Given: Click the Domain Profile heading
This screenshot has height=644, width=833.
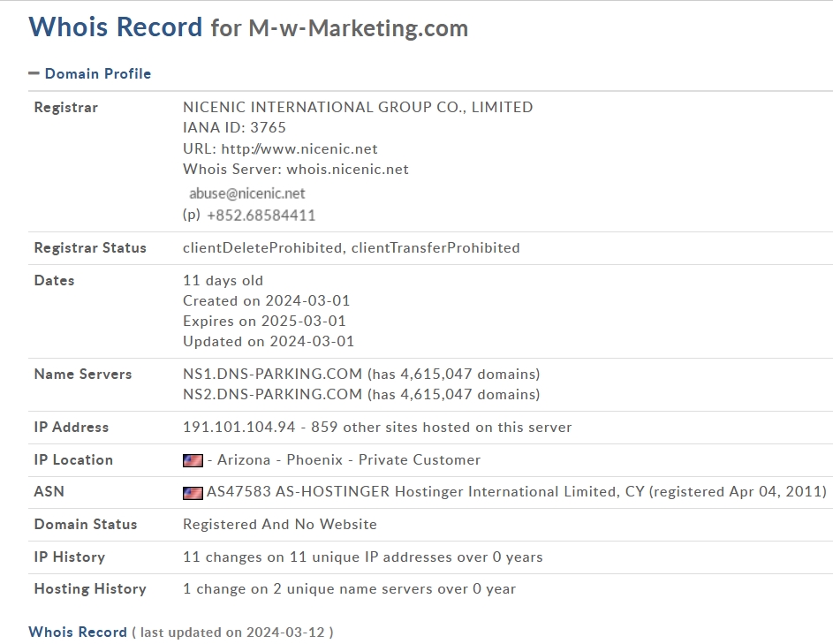Looking at the screenshot, I should 98,73.
